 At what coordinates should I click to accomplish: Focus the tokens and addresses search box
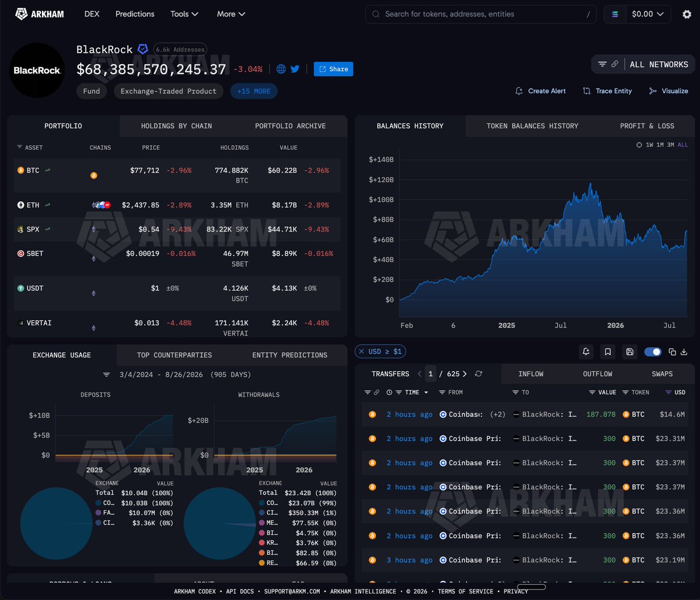point(481,14)
